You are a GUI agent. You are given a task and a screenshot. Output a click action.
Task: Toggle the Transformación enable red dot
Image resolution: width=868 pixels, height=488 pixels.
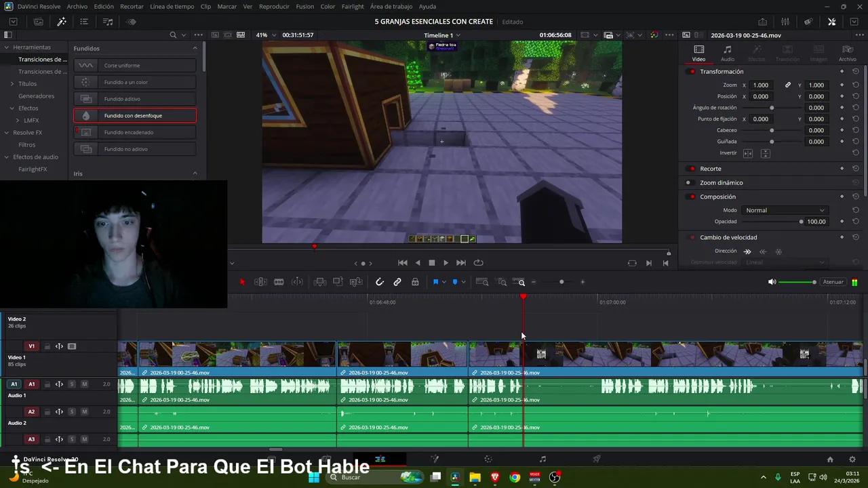point(692,72)
